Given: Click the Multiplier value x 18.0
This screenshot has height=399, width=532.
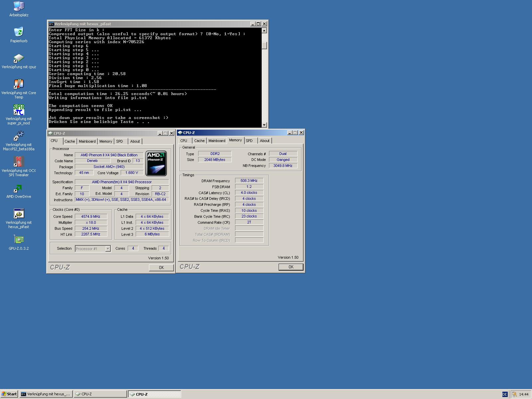Looking at the screenshot, I should (x=91, y=222).
